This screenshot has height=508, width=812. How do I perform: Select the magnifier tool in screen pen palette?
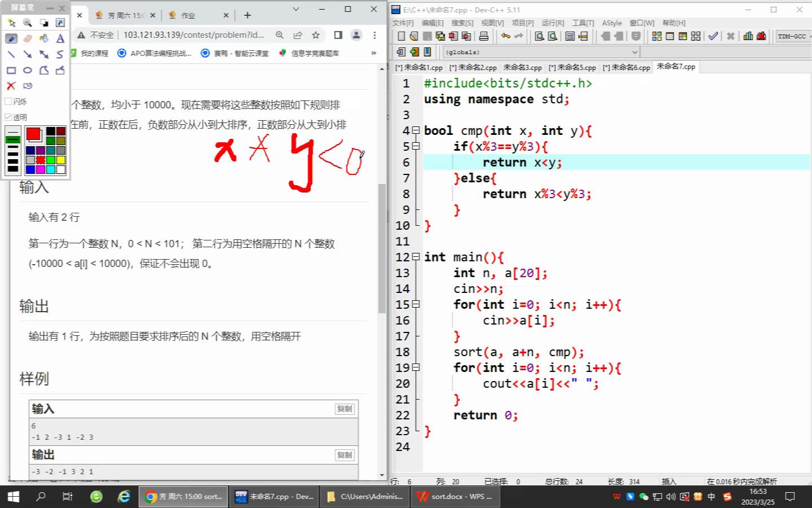pos(28,23)
